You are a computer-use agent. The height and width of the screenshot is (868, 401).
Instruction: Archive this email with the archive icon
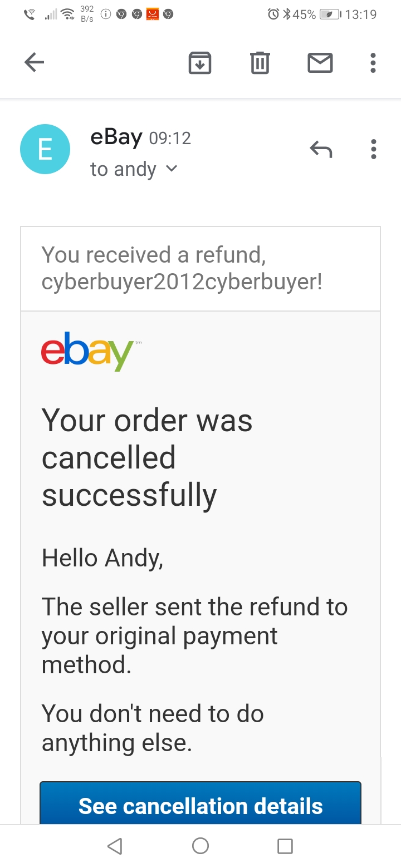coord(200,63)
